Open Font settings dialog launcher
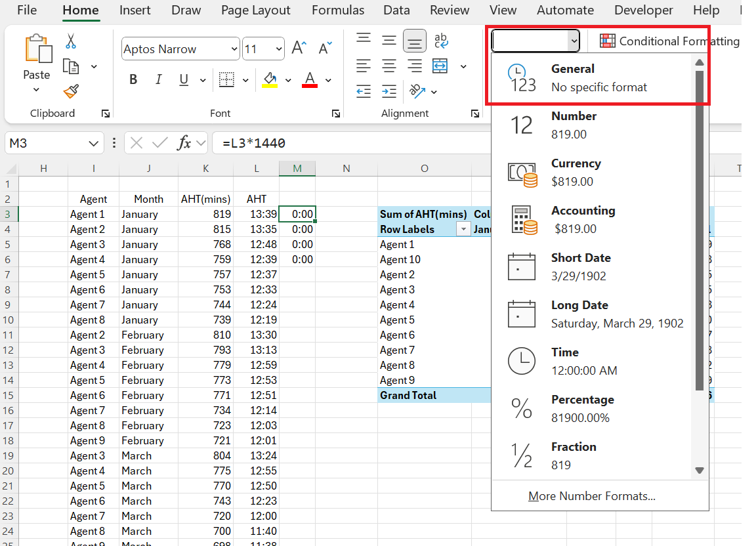Screen dimensions: 756x546 point(336,114)
